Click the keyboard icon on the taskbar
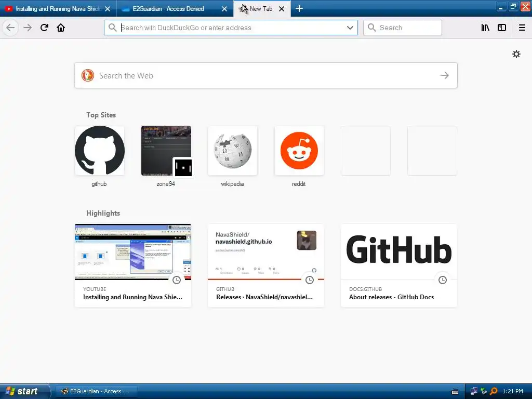The image size is (532, 399). click(x=455, y=392)
